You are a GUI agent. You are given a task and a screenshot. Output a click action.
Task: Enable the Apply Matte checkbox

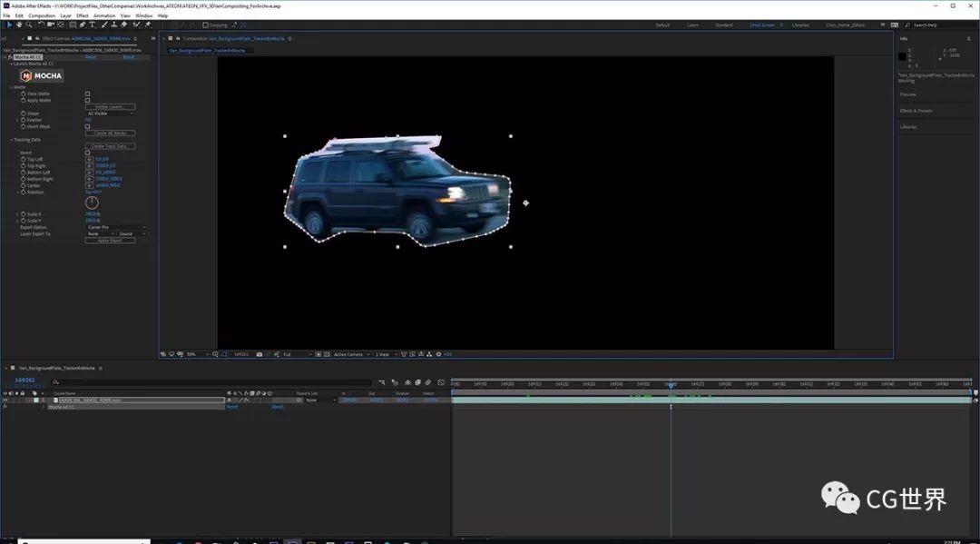point(87,100)
